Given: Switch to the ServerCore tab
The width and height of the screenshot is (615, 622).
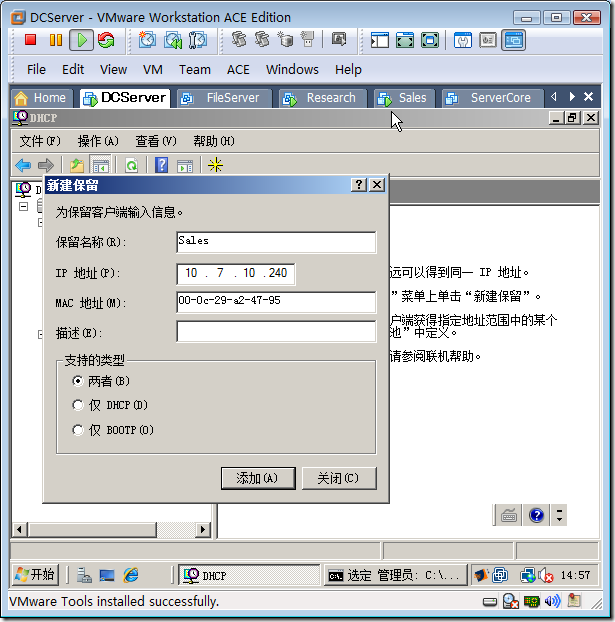Looking at the screenshot, I should (x=492, y=98).
